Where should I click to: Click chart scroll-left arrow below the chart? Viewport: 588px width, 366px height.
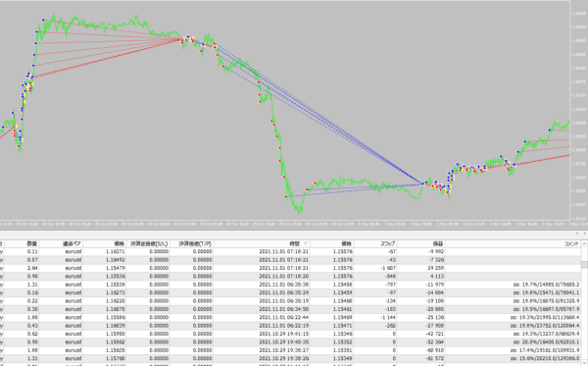tap(577, 234)
